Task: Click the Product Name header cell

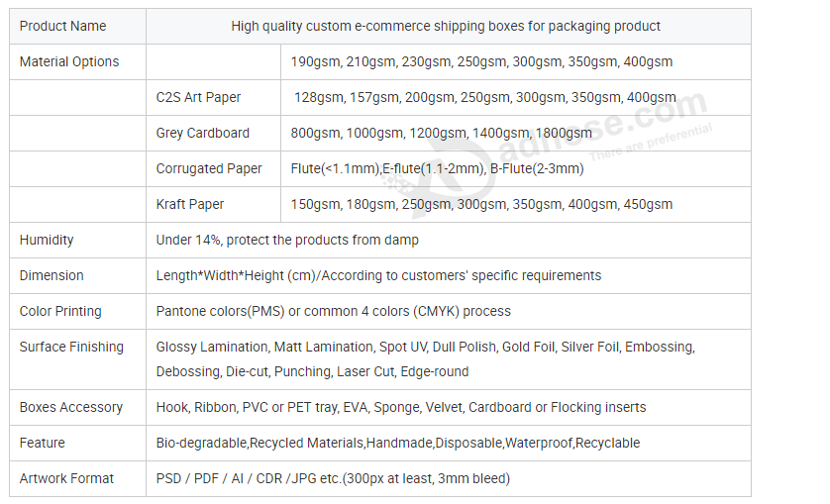Action: tap(77, 27)
